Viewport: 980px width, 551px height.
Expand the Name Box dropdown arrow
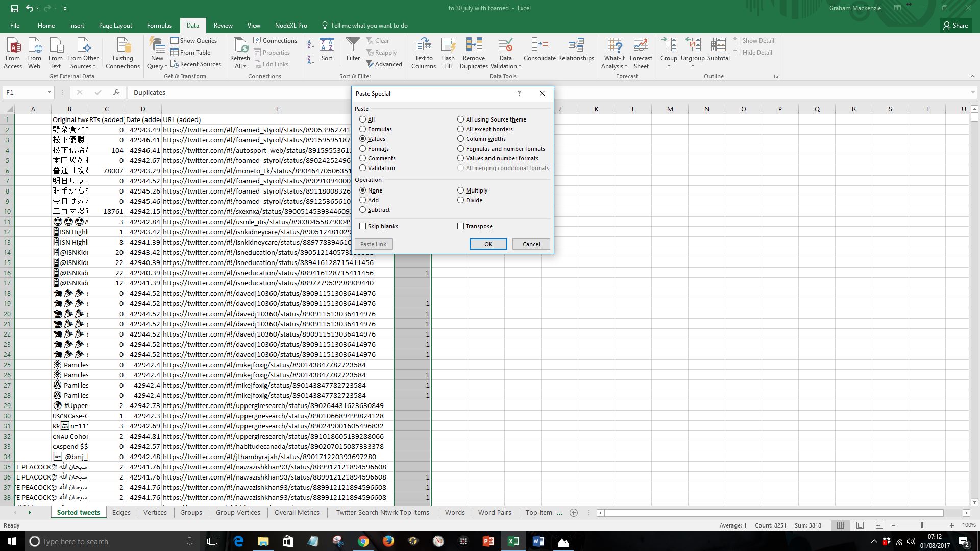[x=49, y=92]
